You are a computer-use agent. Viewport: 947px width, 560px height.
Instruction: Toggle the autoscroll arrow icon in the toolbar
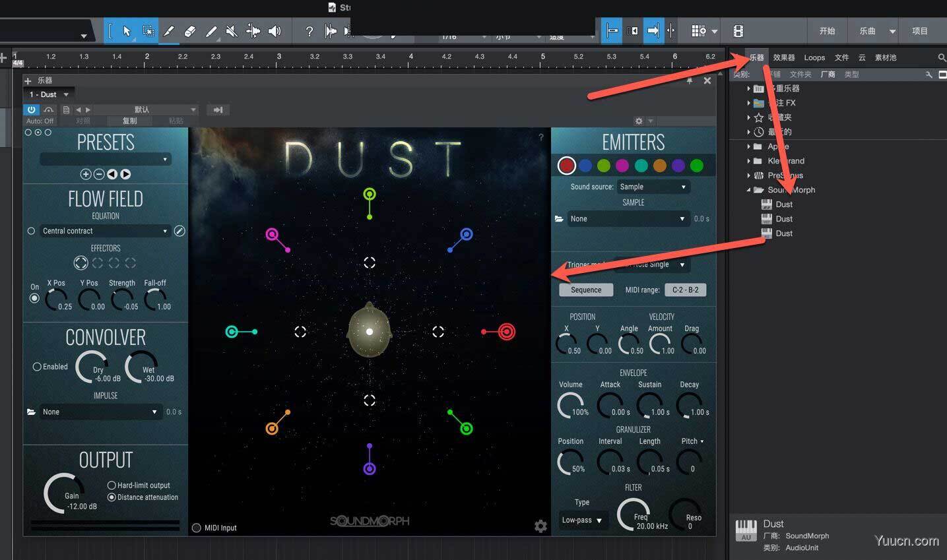[x=653, y=30]
